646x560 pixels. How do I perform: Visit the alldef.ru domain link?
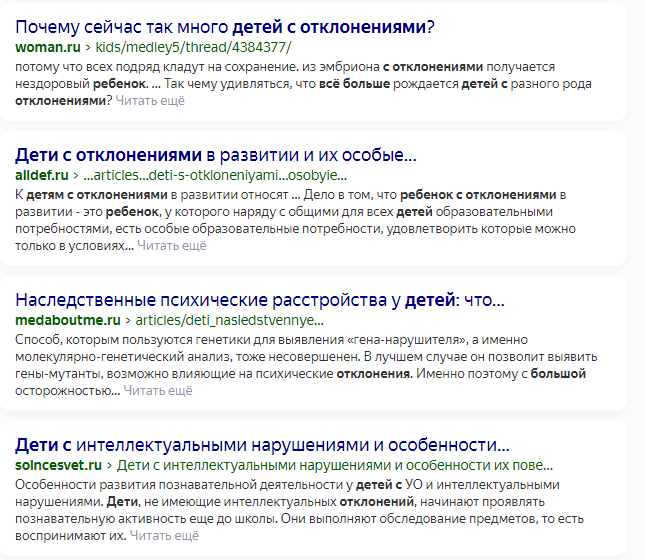[x=42, y=176]
